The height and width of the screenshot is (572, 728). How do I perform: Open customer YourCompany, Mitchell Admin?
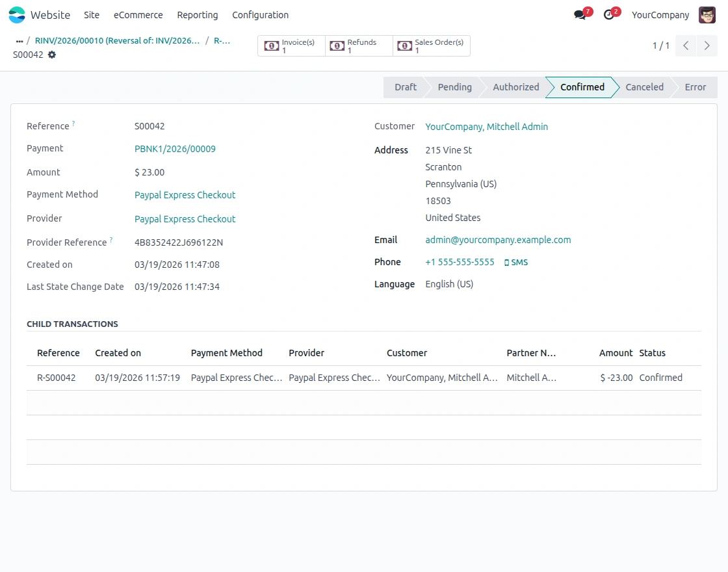coord(486,126)
